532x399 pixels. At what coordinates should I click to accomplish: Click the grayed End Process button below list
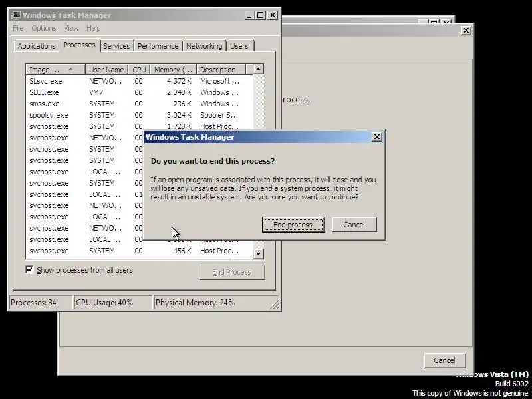point(232,272)
